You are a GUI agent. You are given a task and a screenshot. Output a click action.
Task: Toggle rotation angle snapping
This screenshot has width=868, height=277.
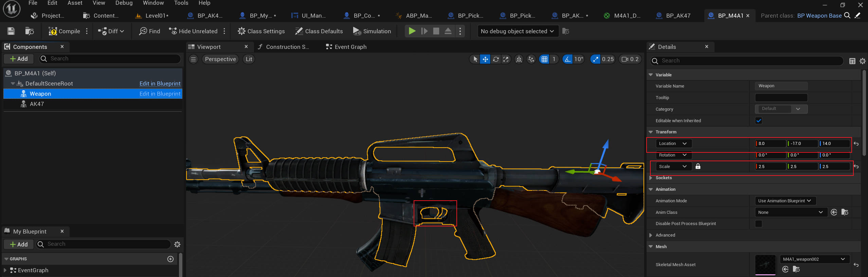(567, 59)
